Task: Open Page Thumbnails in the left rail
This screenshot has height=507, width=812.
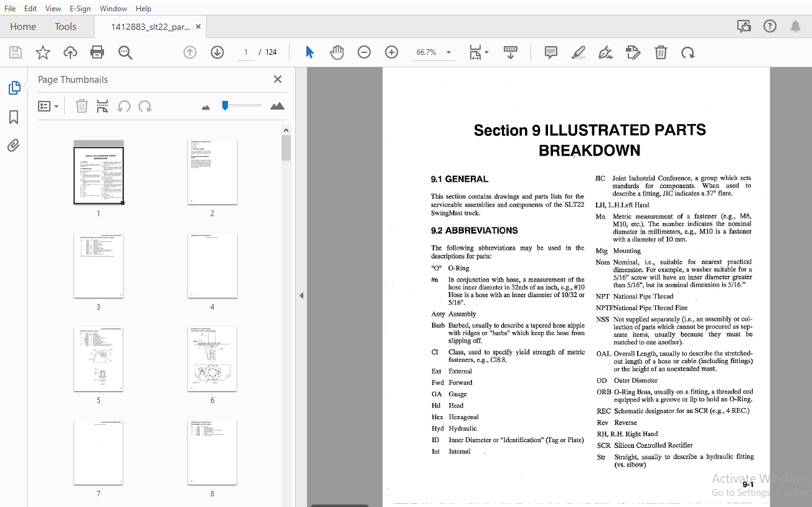Action: 14,88
